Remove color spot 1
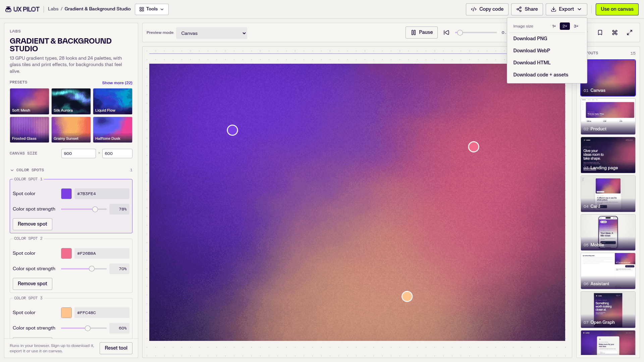Image resolution: width=644 pixels, height=362 pixels. 33,224
